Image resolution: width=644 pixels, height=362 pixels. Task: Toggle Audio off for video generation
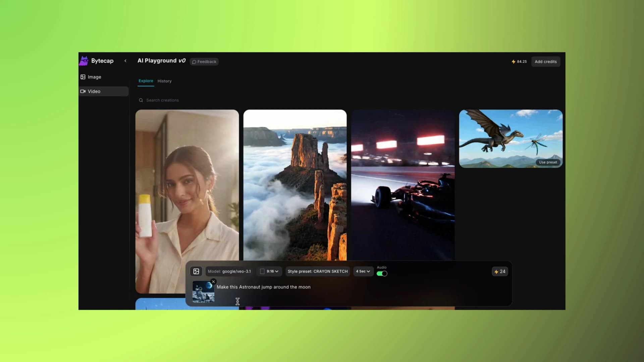click(382, 273)
